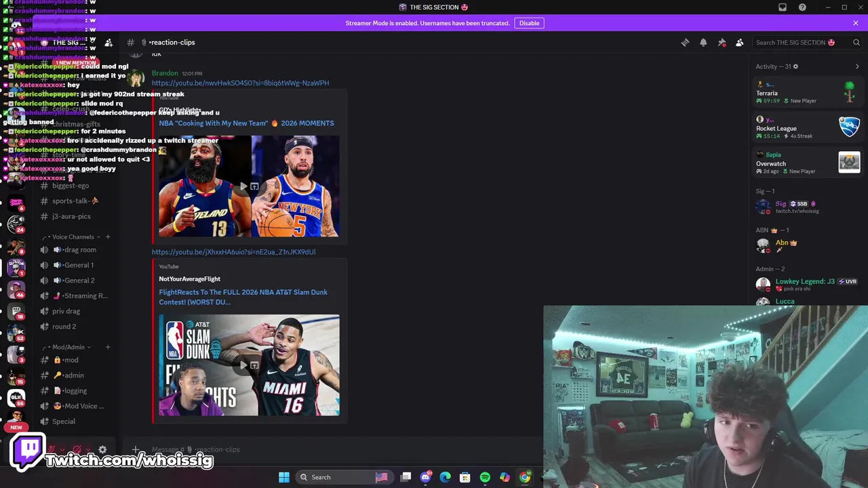Screen dimensions: 868x488
Task: Open FlightReacts Slam Dunk Contest title
Action: pyautogui.click(x=243, y=297)
